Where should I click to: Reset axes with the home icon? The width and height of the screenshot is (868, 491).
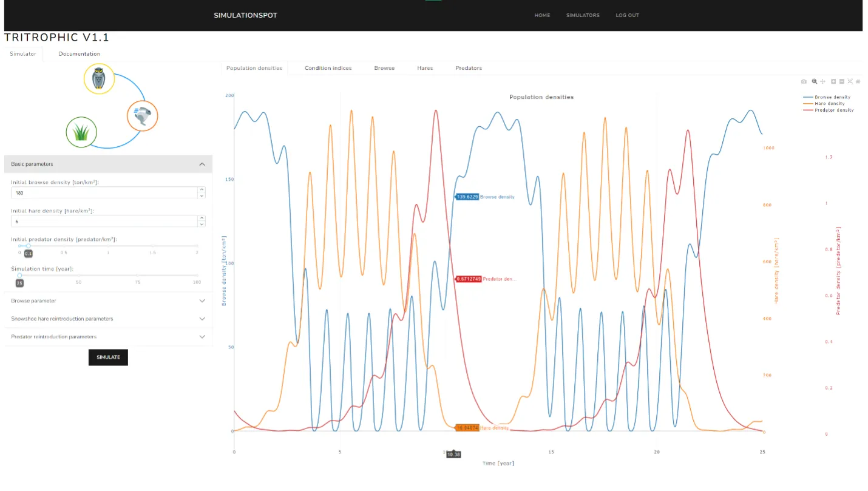click(858, 81)
